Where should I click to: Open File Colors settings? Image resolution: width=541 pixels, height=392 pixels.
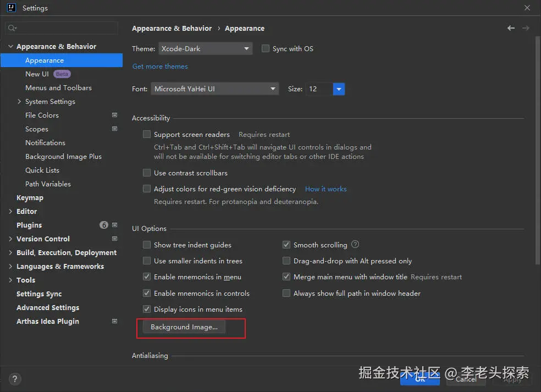[42, 115]
